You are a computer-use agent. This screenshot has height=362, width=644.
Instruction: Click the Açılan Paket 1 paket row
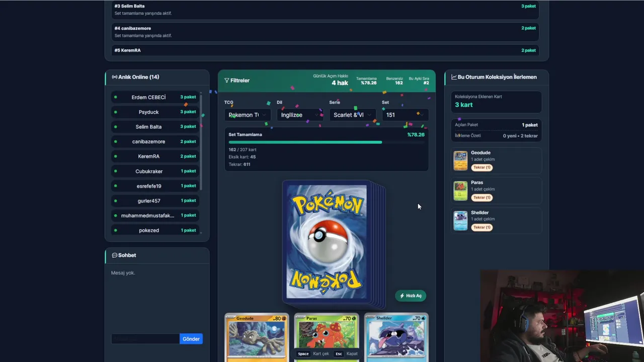496,125
